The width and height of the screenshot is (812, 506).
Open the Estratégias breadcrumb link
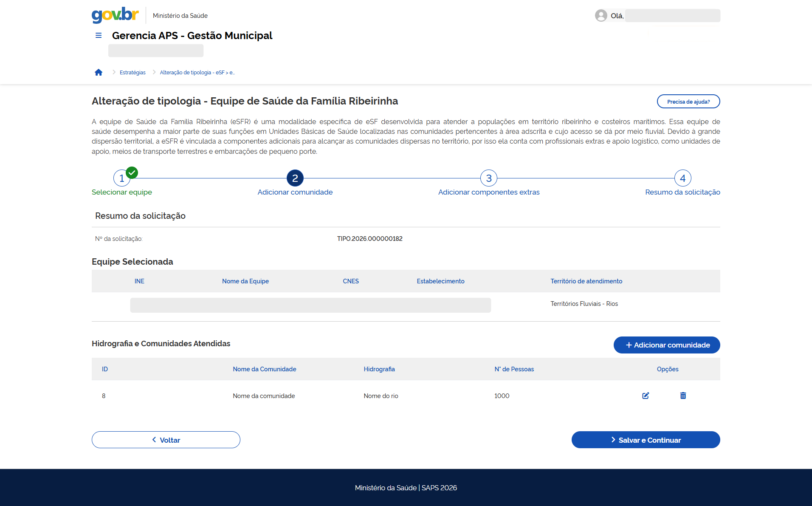(x=133, y=73)
